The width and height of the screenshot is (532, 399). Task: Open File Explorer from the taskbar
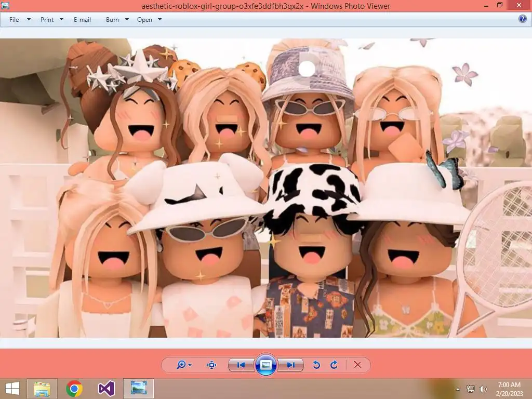pos(42,389)
